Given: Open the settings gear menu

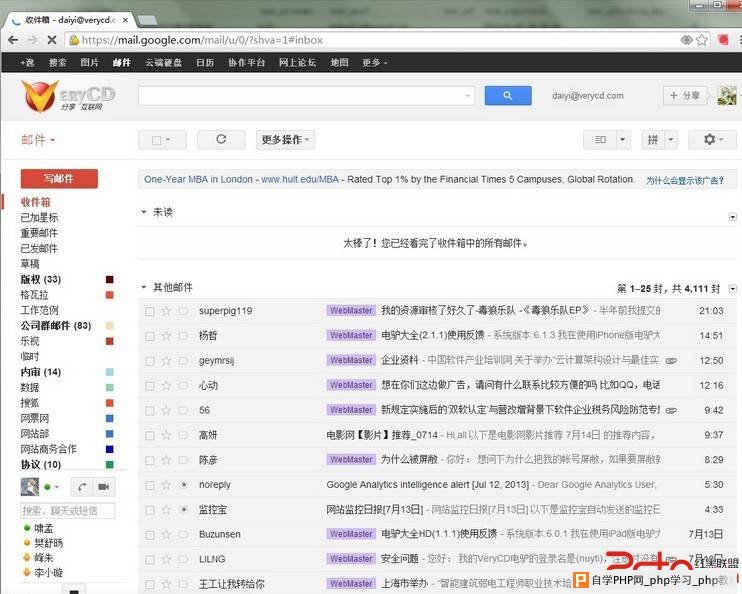Looking at the screenshot, I should point(713,139).
